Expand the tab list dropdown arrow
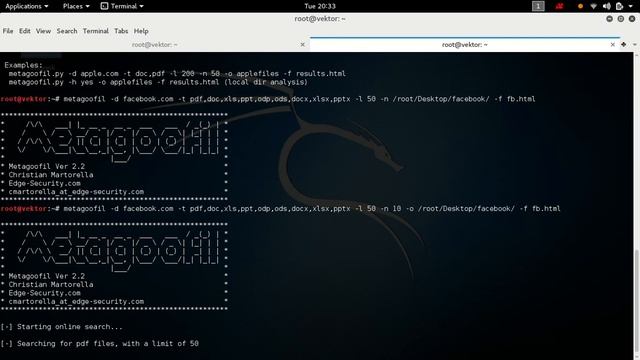640x360 pixels. coord(635,44)
